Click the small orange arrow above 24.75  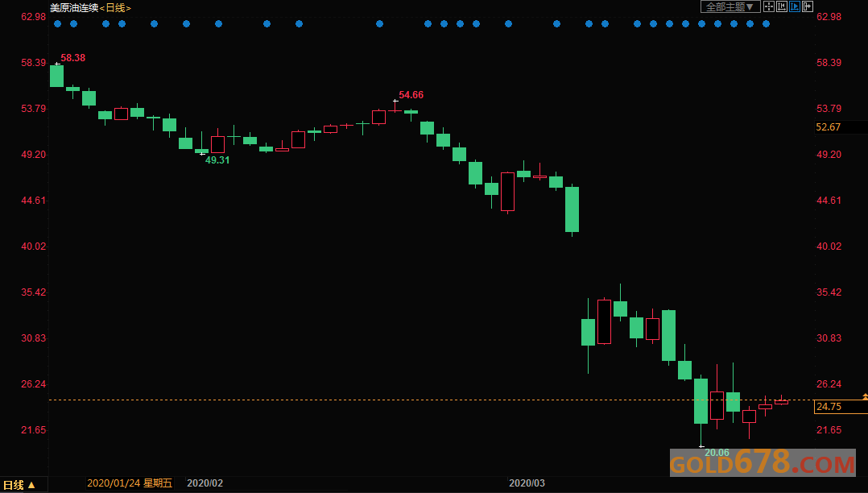click(x=865, y=396)
